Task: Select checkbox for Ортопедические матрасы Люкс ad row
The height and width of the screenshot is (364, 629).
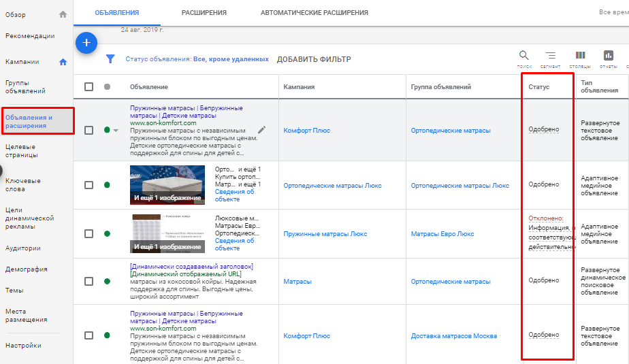Action: [x=88, y=184]
